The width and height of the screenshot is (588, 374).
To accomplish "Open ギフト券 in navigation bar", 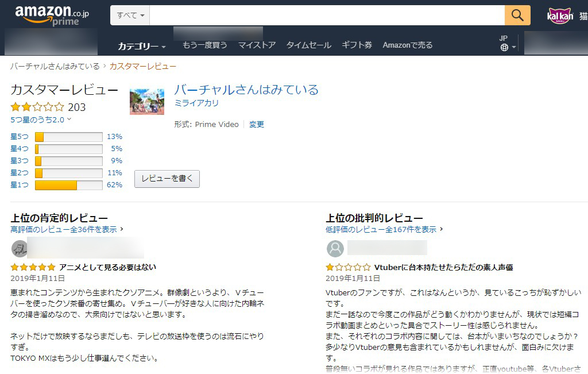I will 357,45.
